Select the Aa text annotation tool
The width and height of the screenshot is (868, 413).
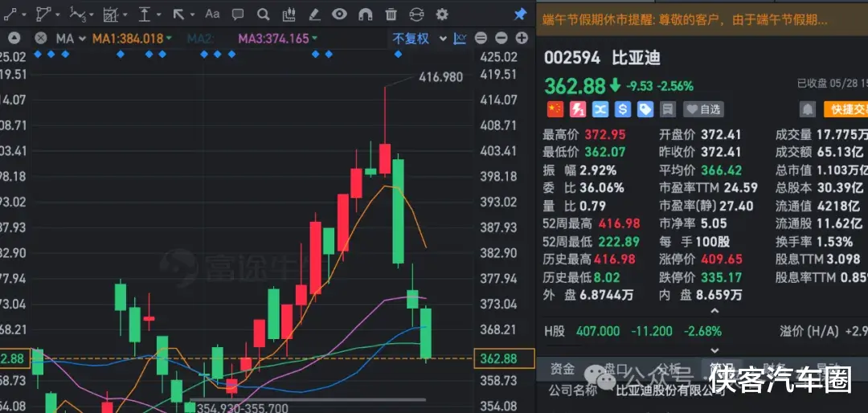click(212, 14)
